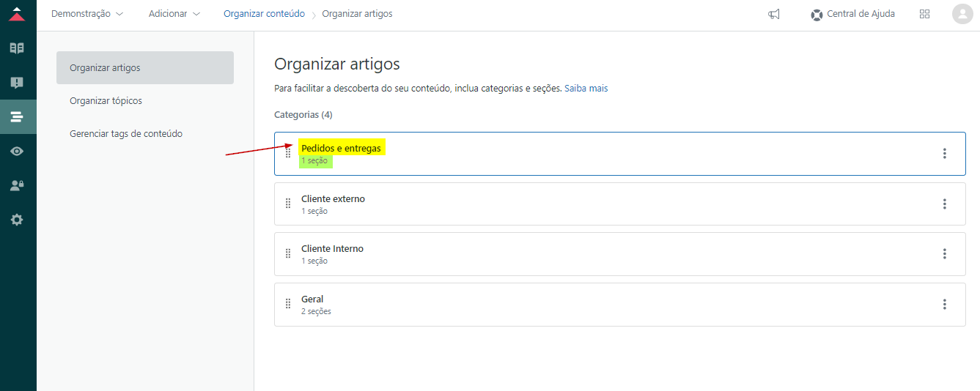Open options menu for Pedidos e entregas

(944, 153)
